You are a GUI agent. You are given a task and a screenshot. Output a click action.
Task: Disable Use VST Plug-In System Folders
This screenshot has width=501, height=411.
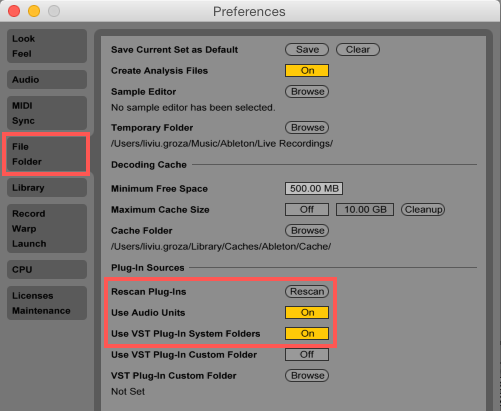307,333
